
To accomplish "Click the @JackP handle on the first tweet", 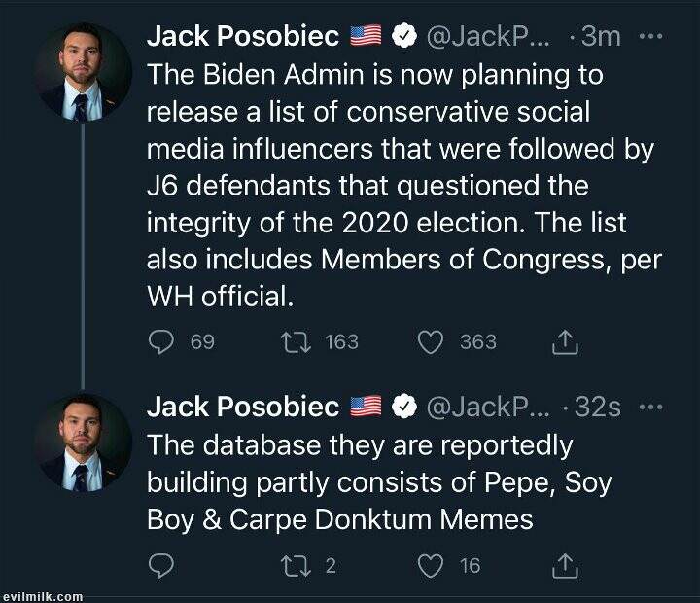I will coord(488,36).
